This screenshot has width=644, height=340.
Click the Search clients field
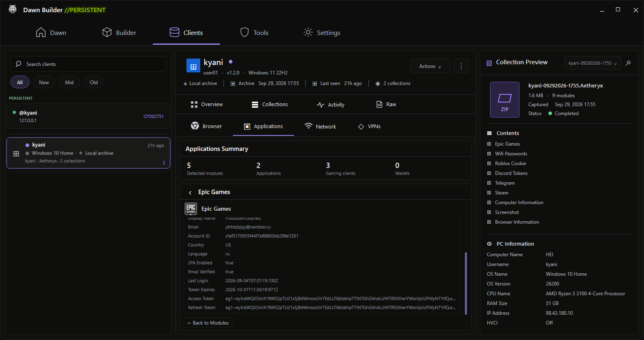[88, 64]
